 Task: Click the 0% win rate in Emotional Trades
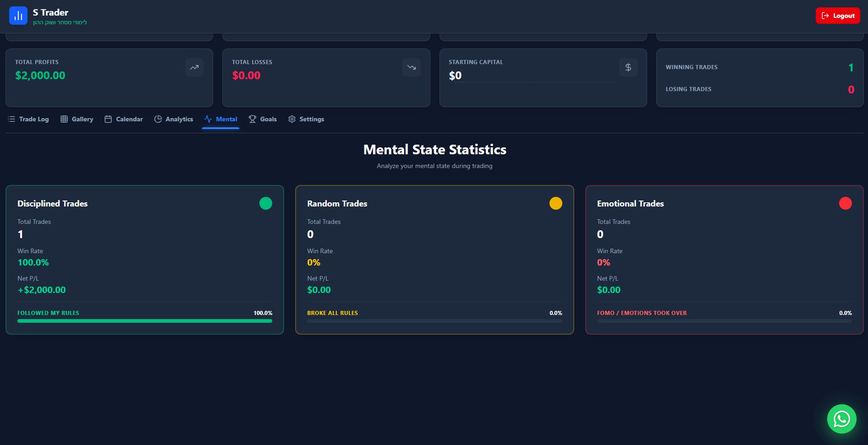pyautogui.click(x=604, y=262)
